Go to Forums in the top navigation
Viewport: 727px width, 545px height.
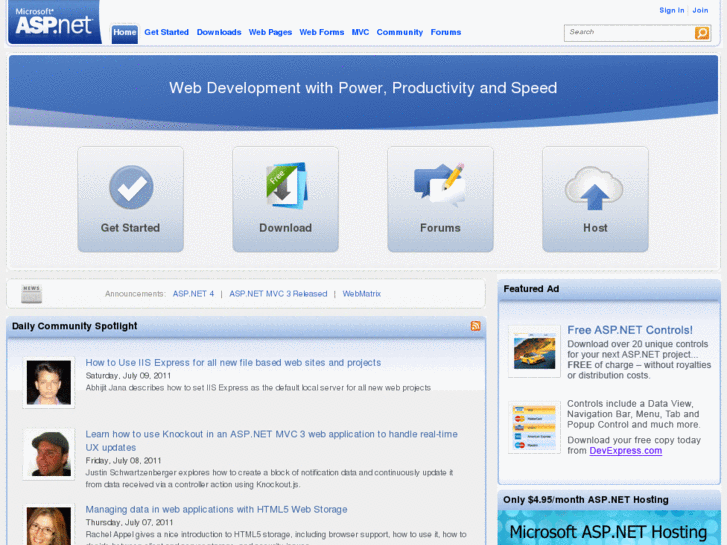tap(446, 32)
